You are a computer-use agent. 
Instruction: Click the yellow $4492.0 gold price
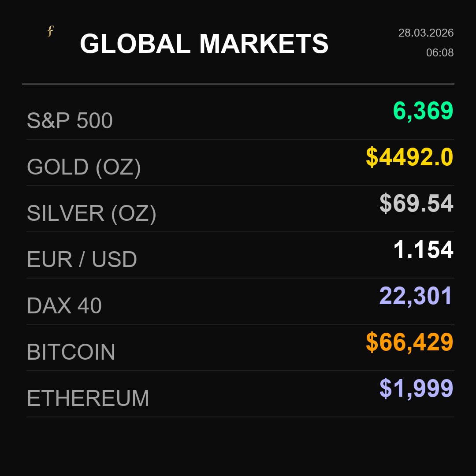pos(409,157)
